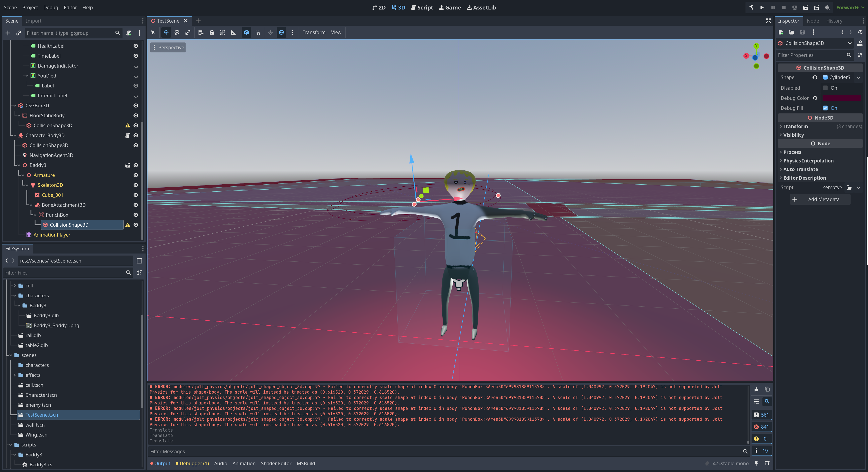Viewport: 868px width, 472px height.
Task: Select the Scale tool
Action: (x=188, y=32)
